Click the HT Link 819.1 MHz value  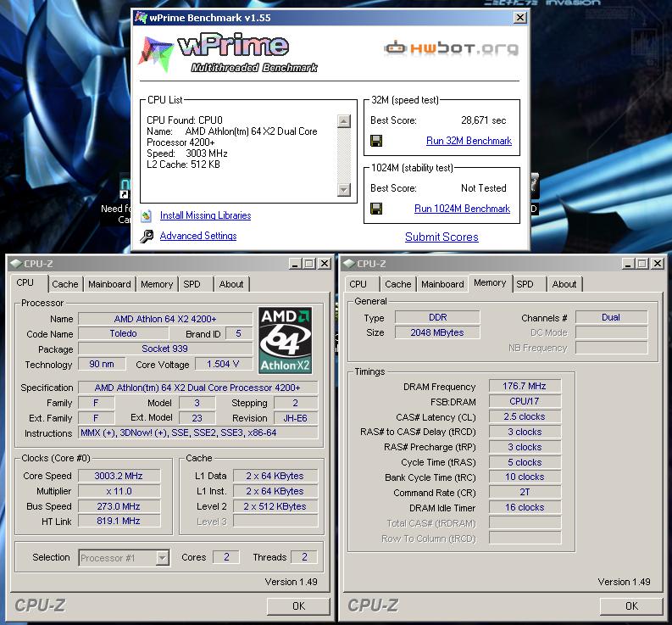tap(119, 521)
